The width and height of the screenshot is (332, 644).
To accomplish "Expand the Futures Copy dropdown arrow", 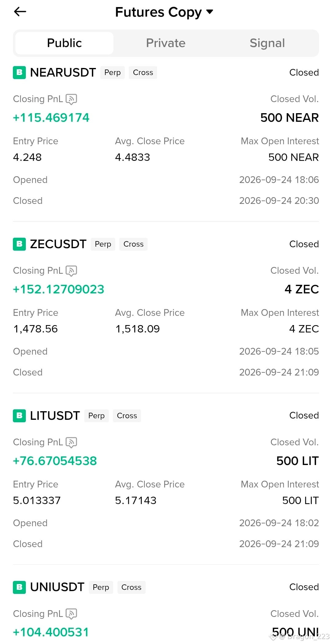I will pyautogui.click(x=210, y=12).
